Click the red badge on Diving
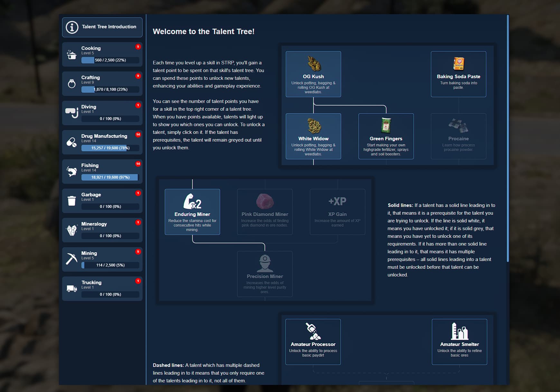 pyautogui.click(x=138, y=105)
